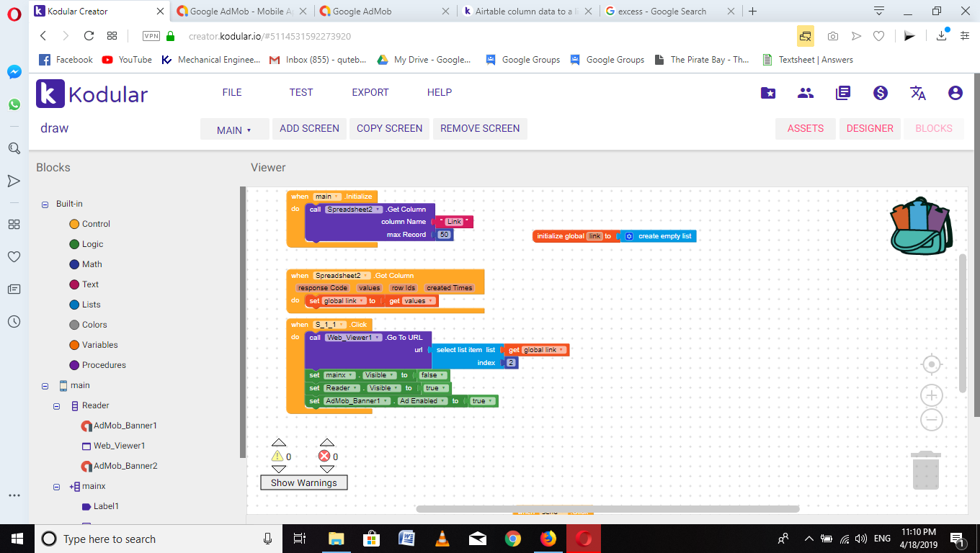Switch to excess Google Search tab

(670, 11)
